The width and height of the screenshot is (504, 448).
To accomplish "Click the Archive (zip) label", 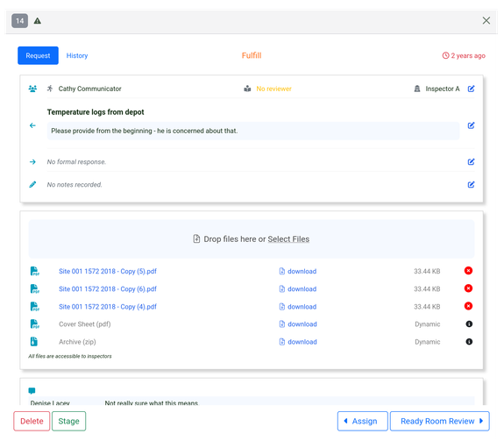I will pyautogui.click(x=77, y=342).
